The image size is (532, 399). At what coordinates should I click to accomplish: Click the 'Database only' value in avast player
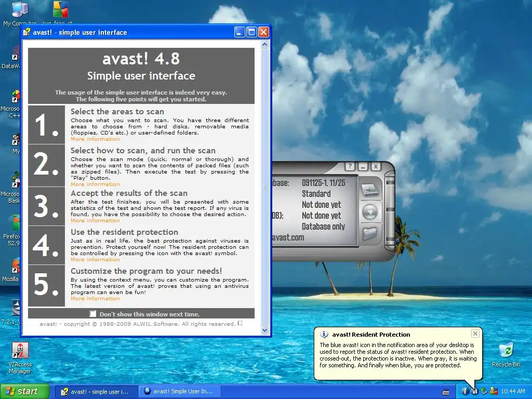click(x=323, y=227)
